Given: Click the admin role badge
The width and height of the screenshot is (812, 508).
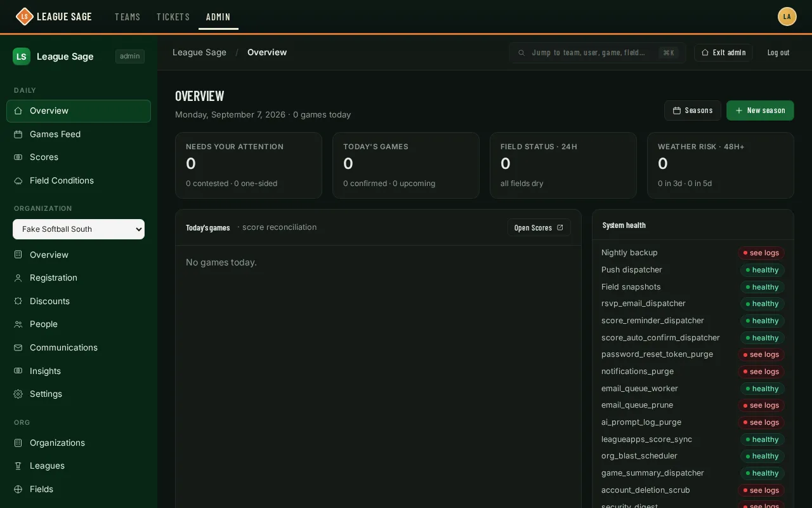Looking at the screenshot, I should click(130, 57).
